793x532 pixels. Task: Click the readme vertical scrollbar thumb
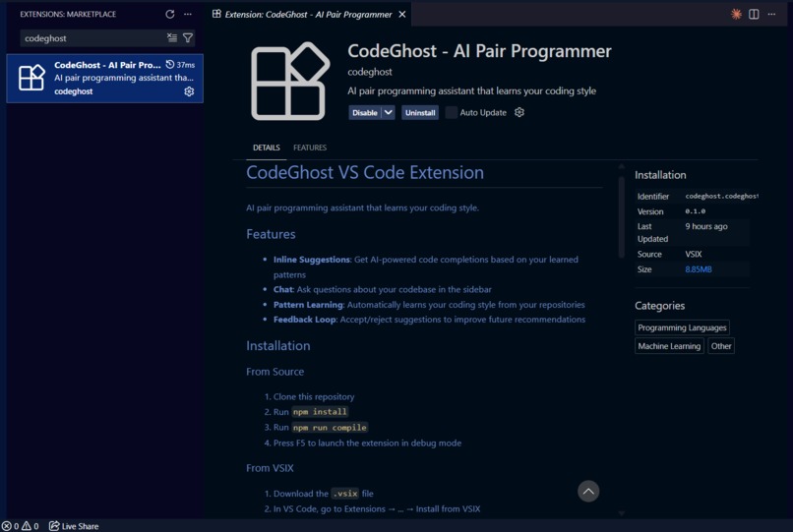[622, 217]
